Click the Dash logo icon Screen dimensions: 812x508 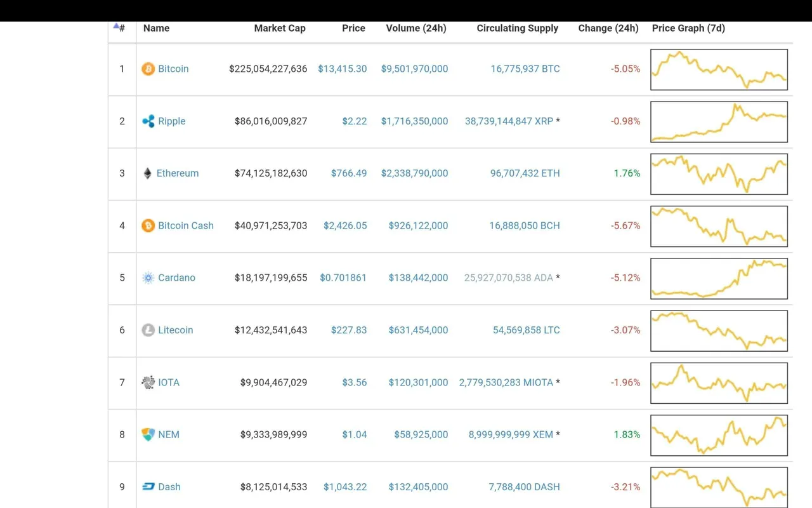pyautogui.click(x=148, y=487)
